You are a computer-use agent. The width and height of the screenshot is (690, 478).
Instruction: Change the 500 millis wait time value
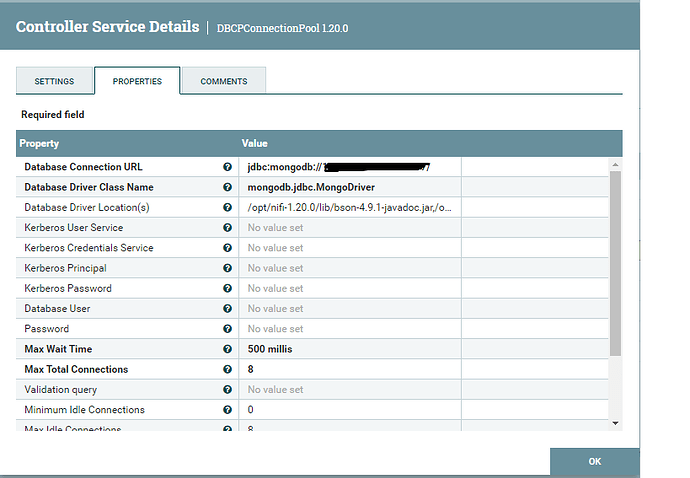point(349,349)
